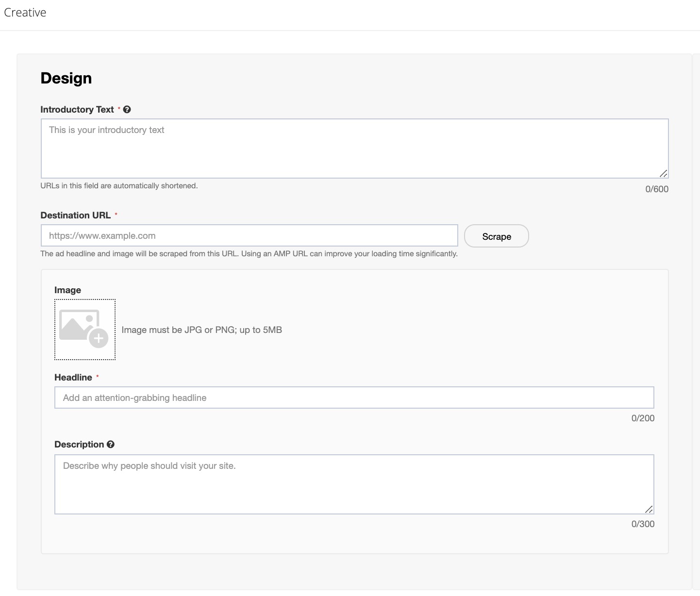This screenshot has width=700, height=596.
Task: Select the Headline input field
Action: pyautogui.click(x=354, y=398)
